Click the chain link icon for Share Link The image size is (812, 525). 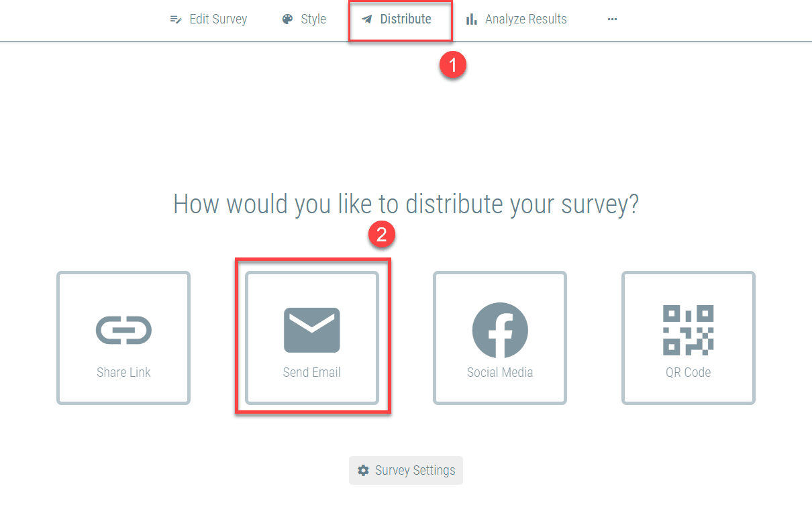[123, 330]
